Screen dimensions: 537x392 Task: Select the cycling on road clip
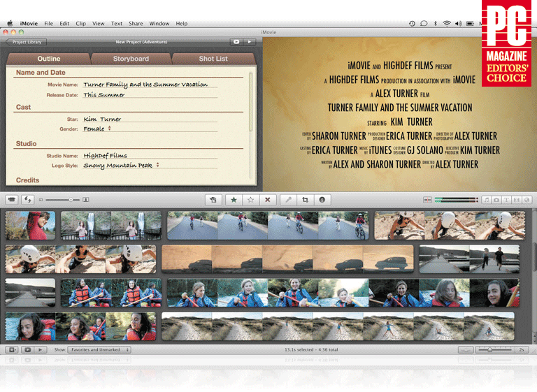tap(268, 225)
